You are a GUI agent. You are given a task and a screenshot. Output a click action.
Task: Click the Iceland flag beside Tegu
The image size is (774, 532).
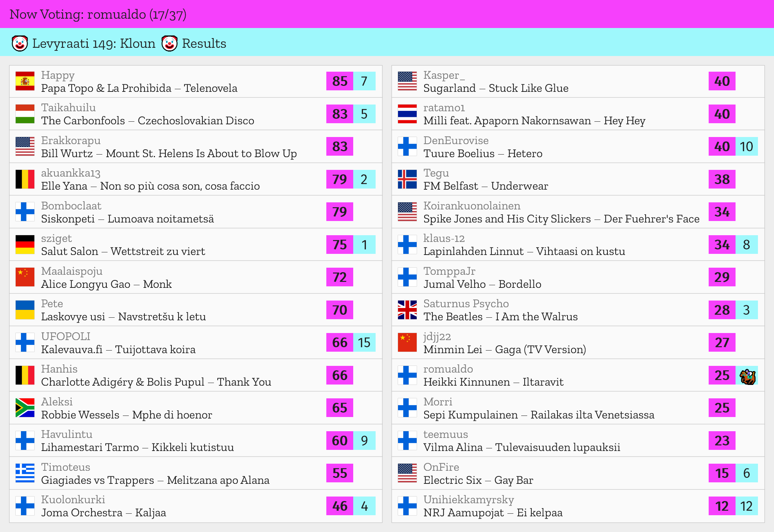[407, 179]
